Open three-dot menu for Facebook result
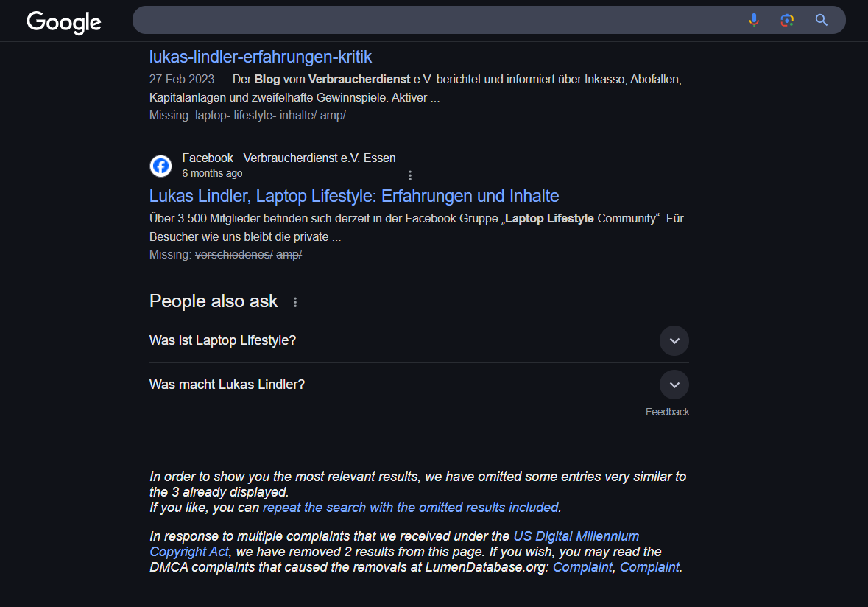Image resolution: width=868 pixels, height=607 pixels. pos(409,175)
